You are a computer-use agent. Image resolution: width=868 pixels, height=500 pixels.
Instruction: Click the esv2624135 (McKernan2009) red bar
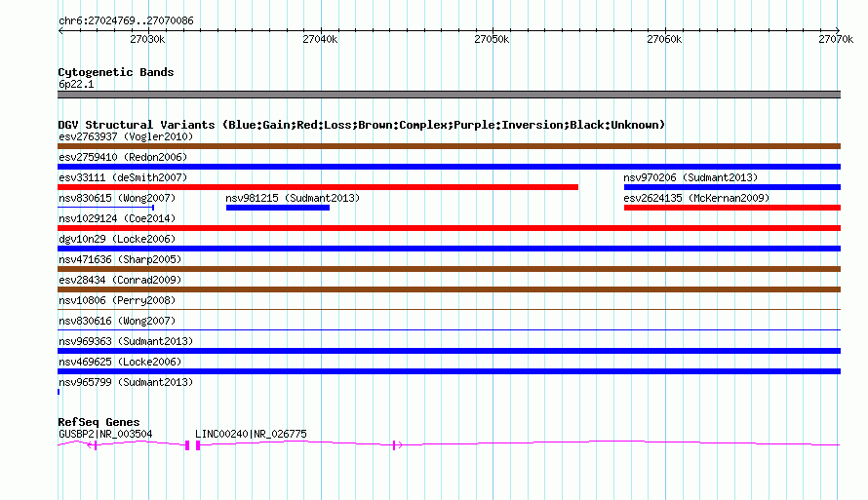(x=732, y=208)
